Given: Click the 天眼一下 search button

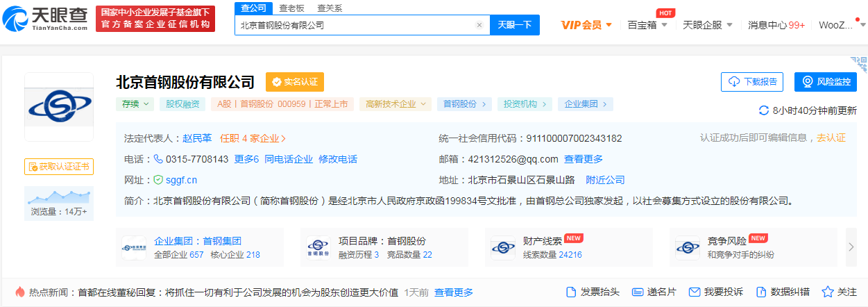Looking at the screenshot, I should tap(515, 25).
